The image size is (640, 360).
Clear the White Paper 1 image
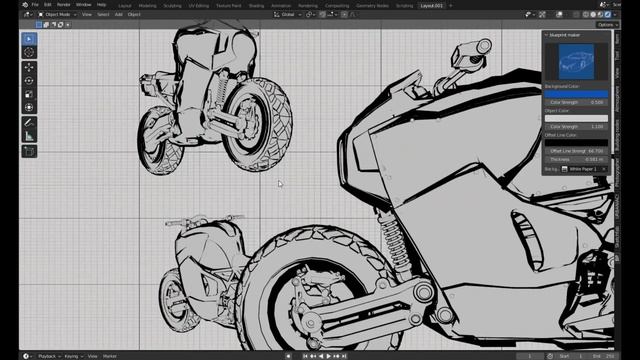604,169
